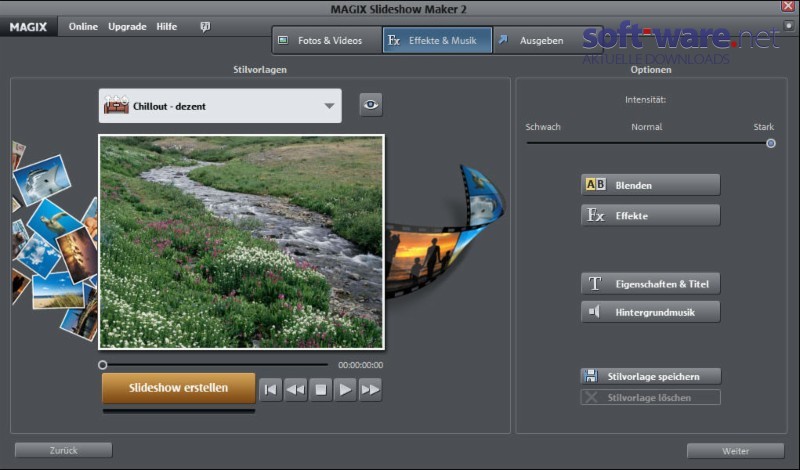Open Eigenschaften & Titel settings
This screenshot has width=800, height=470.
pyautogui.click(x=651, y=284)
